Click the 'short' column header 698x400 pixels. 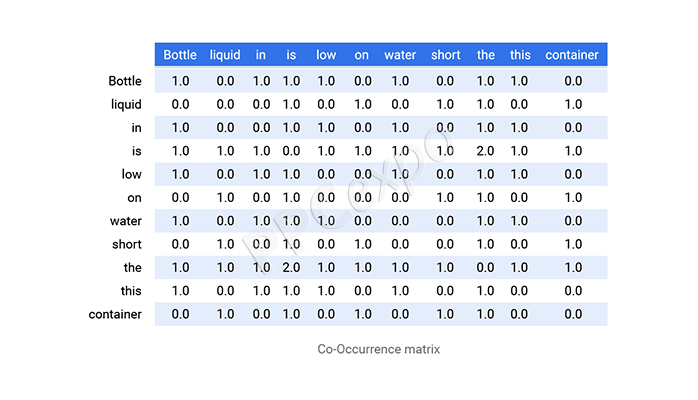pos(445,55)
